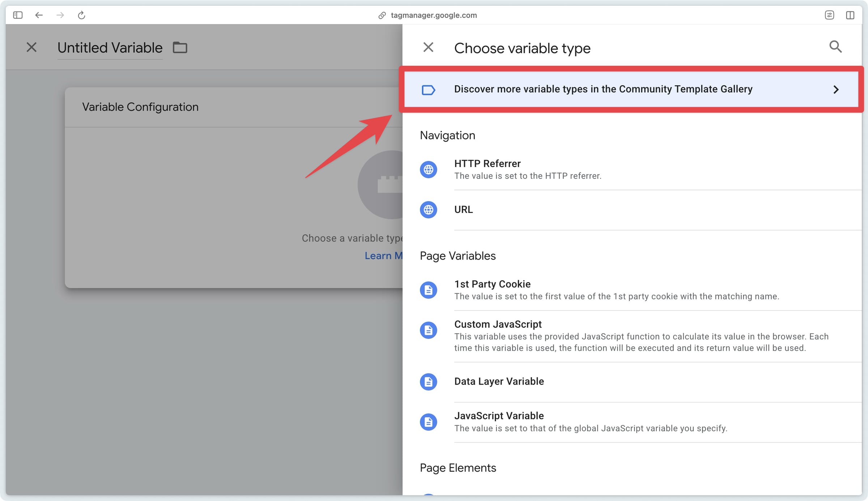Viewport: 868px width, 501px height.
Task: Click the Page Elements section heading
Action: tap(458, 468)
